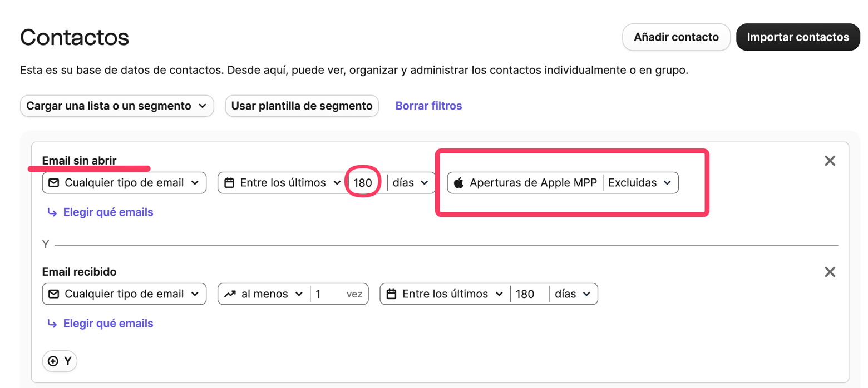The width and height of the screenshot is (868, 388).
Task: Click Usar plantilla de segmento button
Action: 302,106
